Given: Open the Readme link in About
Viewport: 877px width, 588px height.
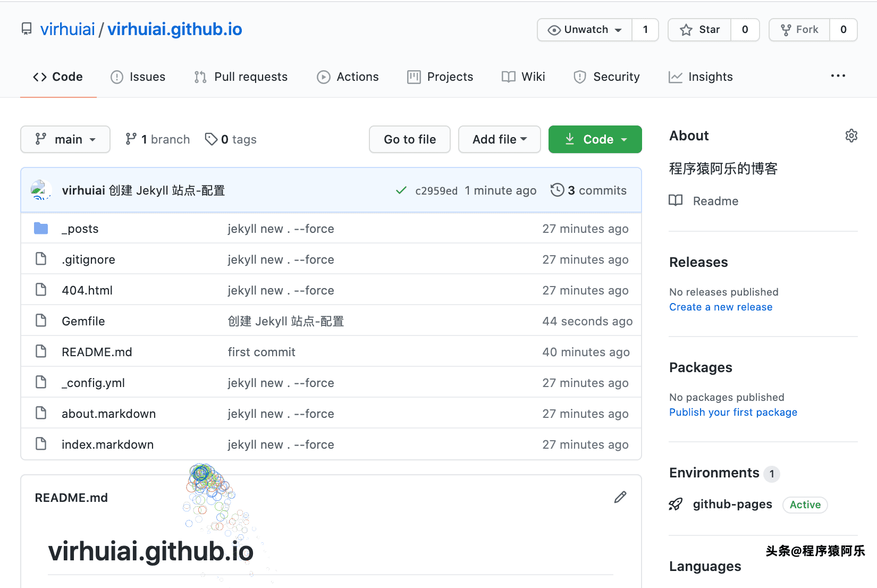Looking at the screenshot, I should pos(715,201).
